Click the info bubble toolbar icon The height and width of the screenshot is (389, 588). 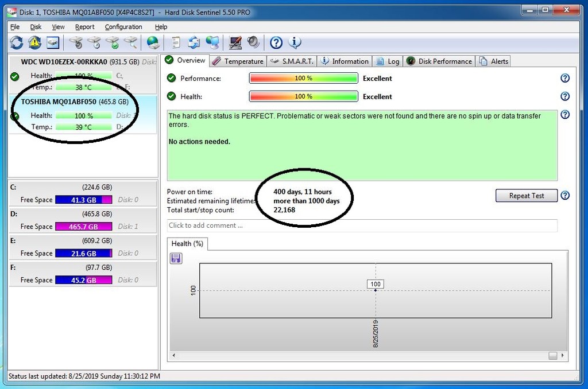coord(295,42)
